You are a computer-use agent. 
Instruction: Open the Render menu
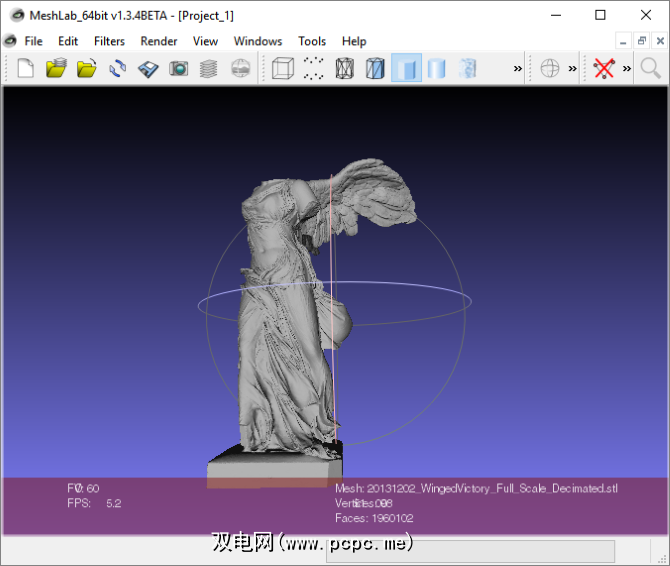(x=159, y=41)
